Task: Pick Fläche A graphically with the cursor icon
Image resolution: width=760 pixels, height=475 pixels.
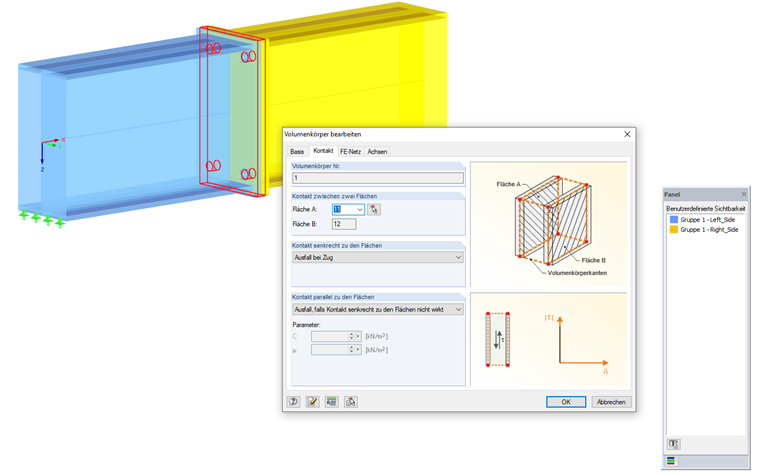Action: coord(374,209)
